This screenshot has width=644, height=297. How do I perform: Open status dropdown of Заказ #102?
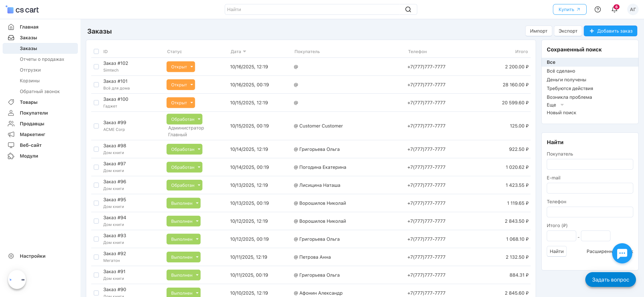(x=181, y=67)
